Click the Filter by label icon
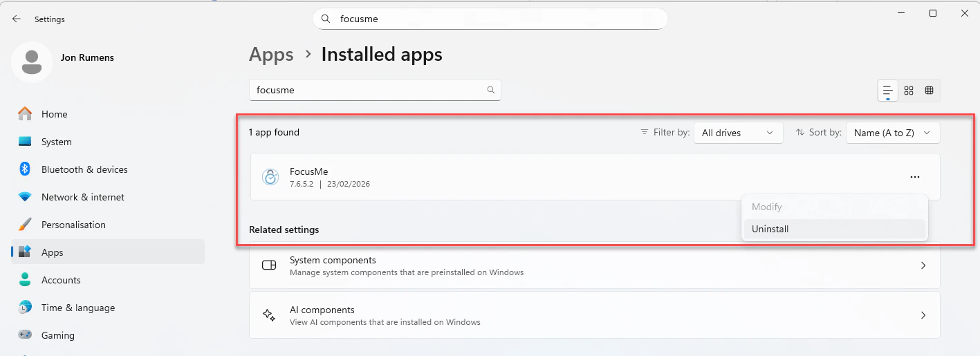Viewport: 980px width, 356px height. coord(645,132)
